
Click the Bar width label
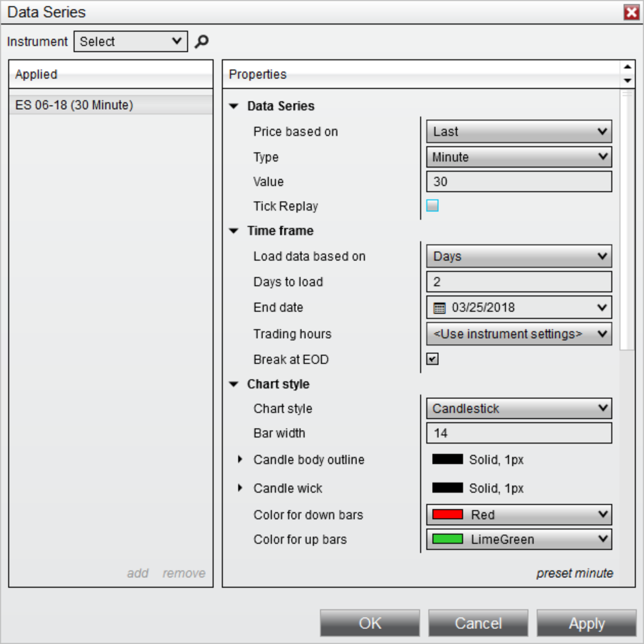click(279, 433)
